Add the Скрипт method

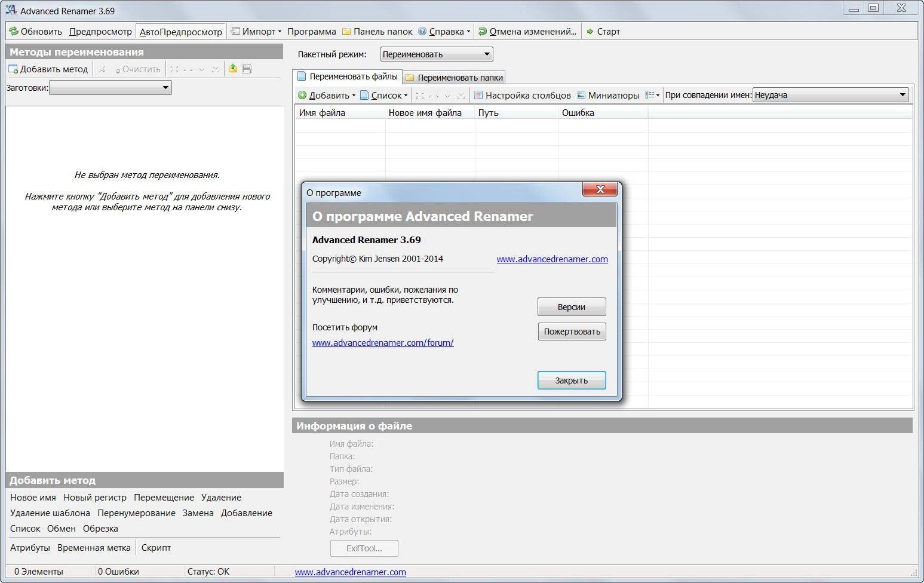tap(156, 548)
